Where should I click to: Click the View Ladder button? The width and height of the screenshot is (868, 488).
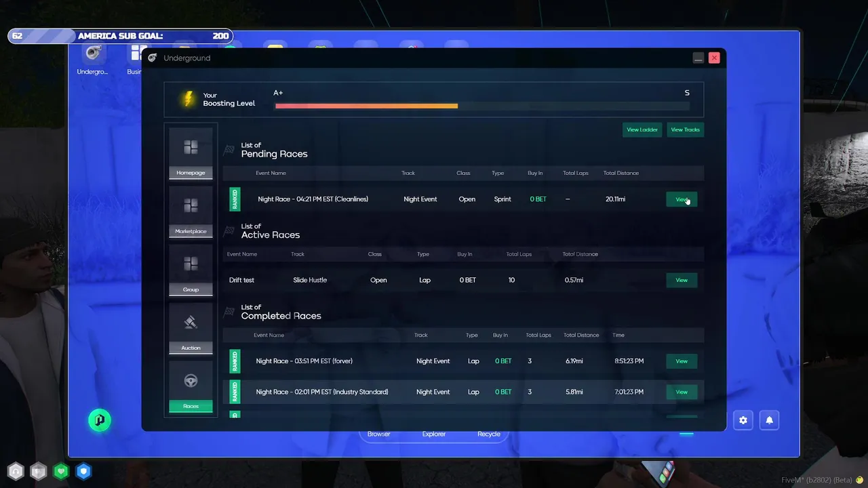point(642,129)
